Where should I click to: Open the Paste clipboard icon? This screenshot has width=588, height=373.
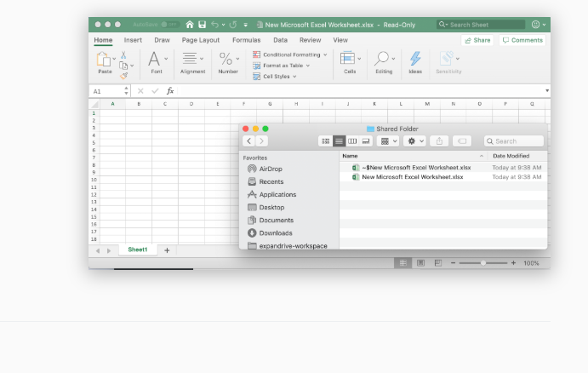[103, 60]
